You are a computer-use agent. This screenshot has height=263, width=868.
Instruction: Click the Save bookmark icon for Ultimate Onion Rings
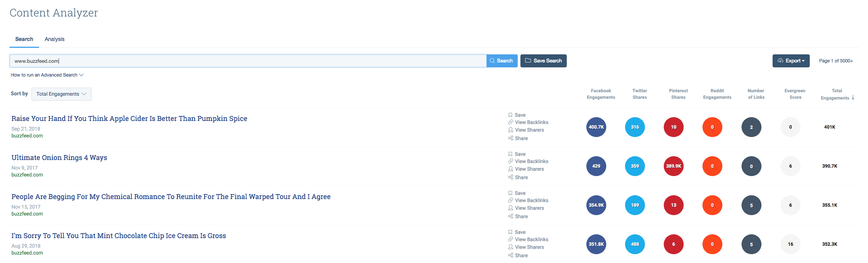pyautogui.click(x=510, y=154)
